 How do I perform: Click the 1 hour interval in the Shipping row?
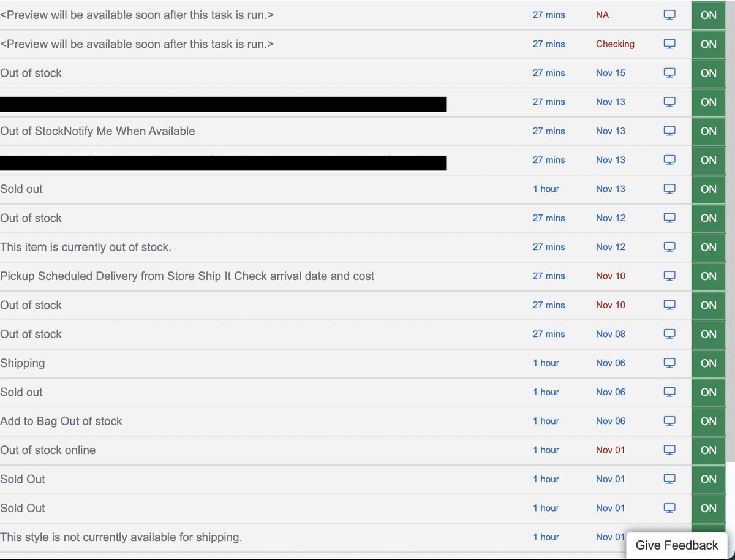click(546, 363)
